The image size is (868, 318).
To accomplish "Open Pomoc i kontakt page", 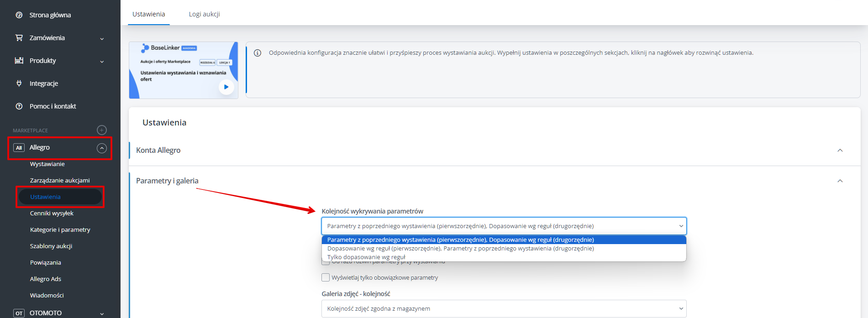I will [53, 106].
